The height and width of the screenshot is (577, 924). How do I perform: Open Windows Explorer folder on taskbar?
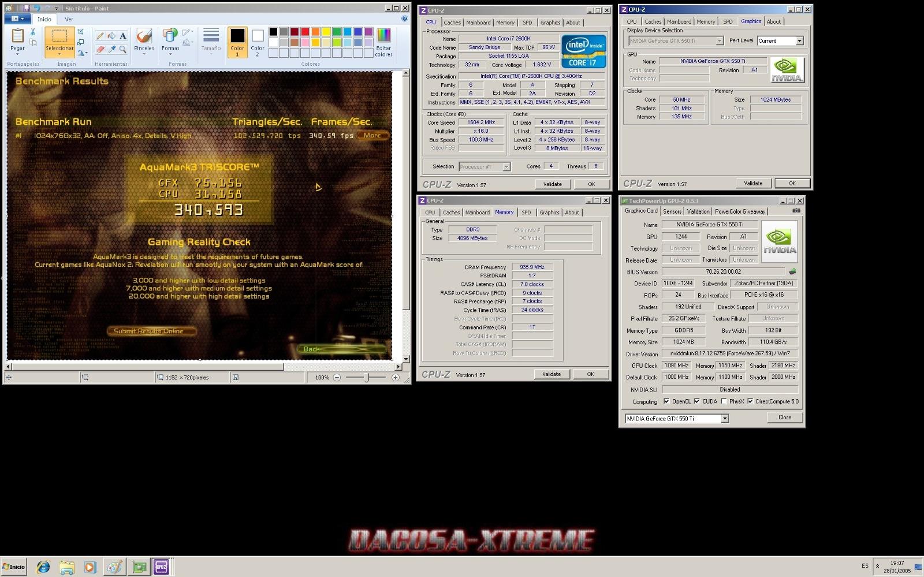click(x=66, y=567)
